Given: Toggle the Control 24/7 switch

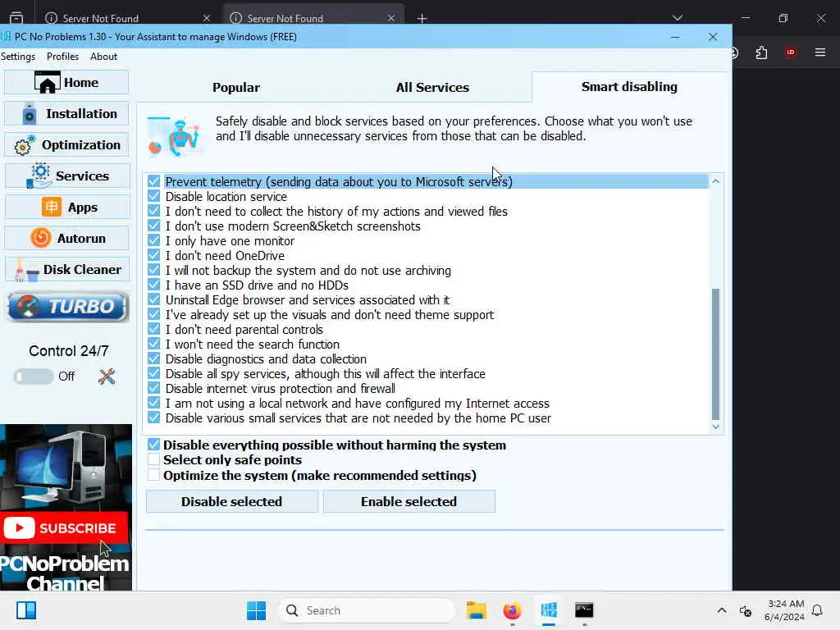Looking at the screenshot, I should [33, 377].
